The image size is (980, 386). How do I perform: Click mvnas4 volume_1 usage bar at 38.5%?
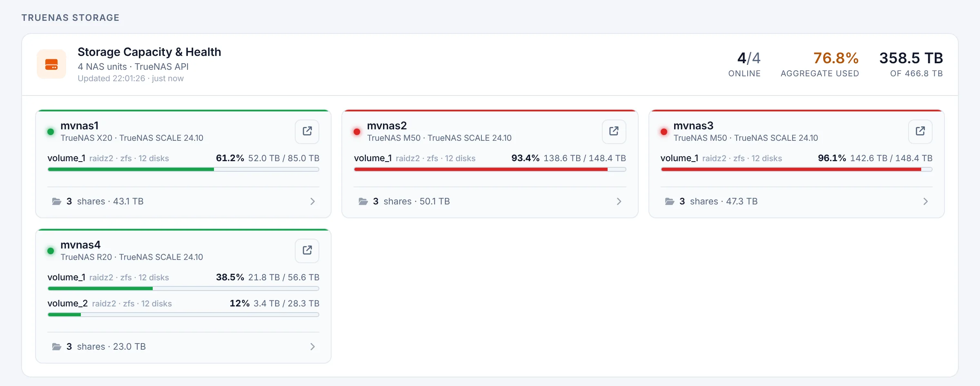183,288
